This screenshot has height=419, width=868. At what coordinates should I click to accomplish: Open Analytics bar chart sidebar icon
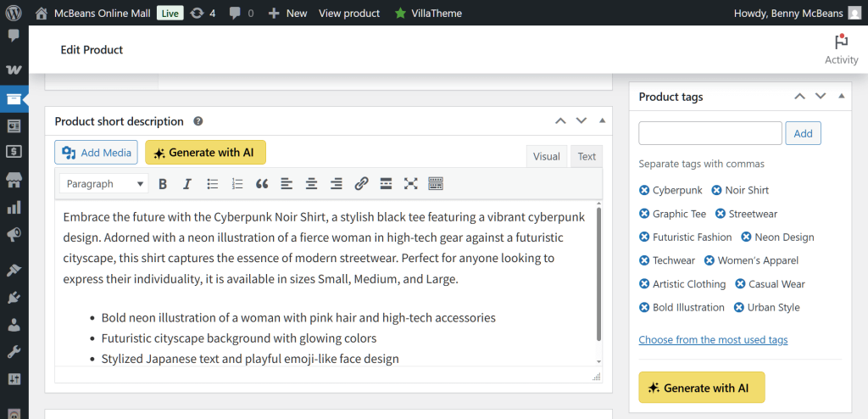(14, 207)
